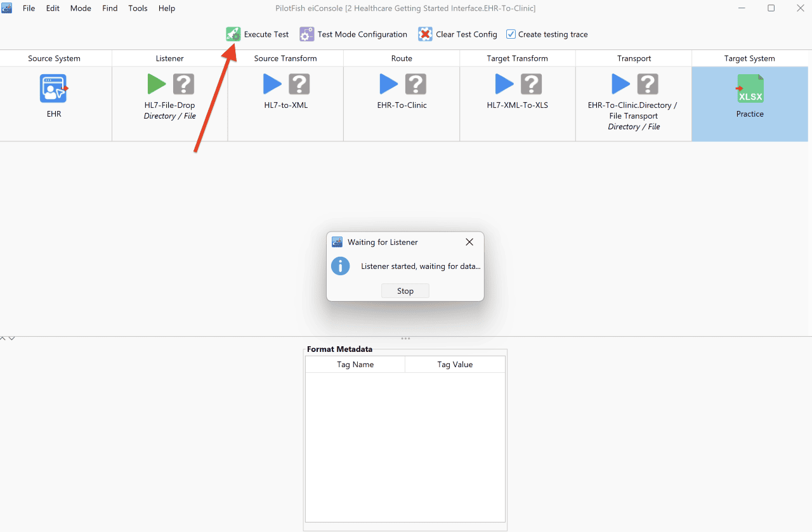Image resolution: width=812 pixels, height=532 pixels.
Task: Click the EHR-To-Clinic route label
Action: [402, 105]
